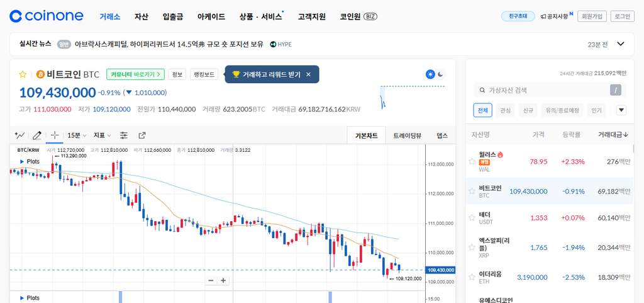Switch to 트레이딩뷰 tab
Image resolution: width=644 pixels, height=303 pixels.
407,135
